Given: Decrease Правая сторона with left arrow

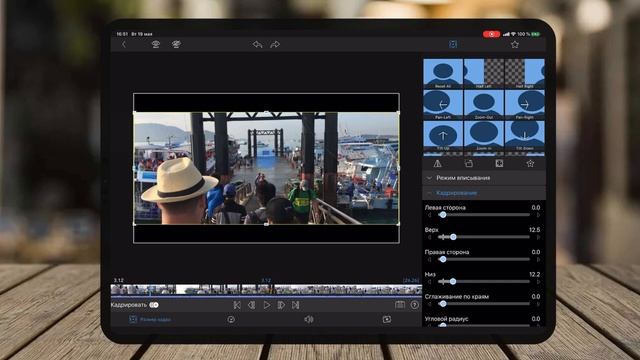Looking at the screenshot, I should pyautogui.click(x=429, y=259).
